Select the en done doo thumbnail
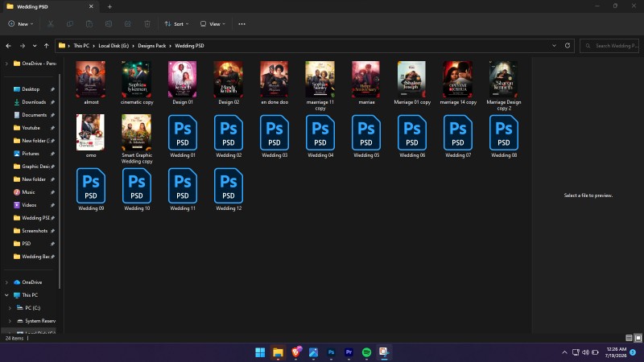This screenshot has height=362, width=644. pos(275,80)
